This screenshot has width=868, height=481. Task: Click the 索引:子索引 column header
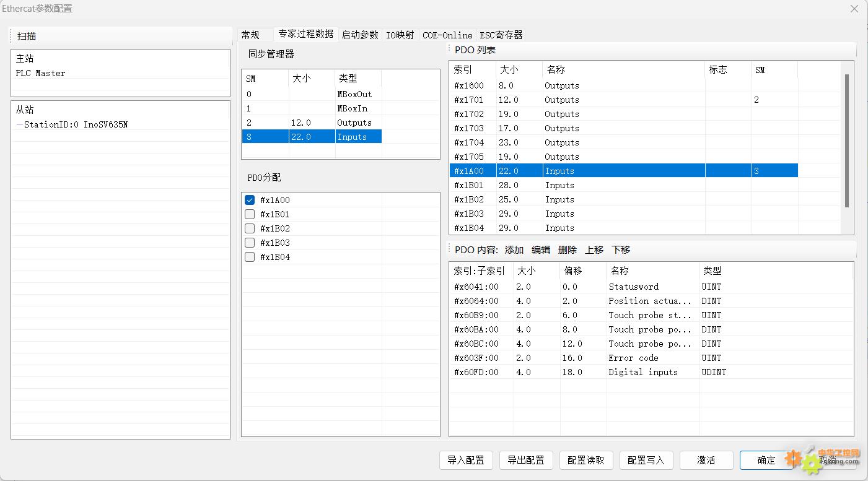pos(481,271)
